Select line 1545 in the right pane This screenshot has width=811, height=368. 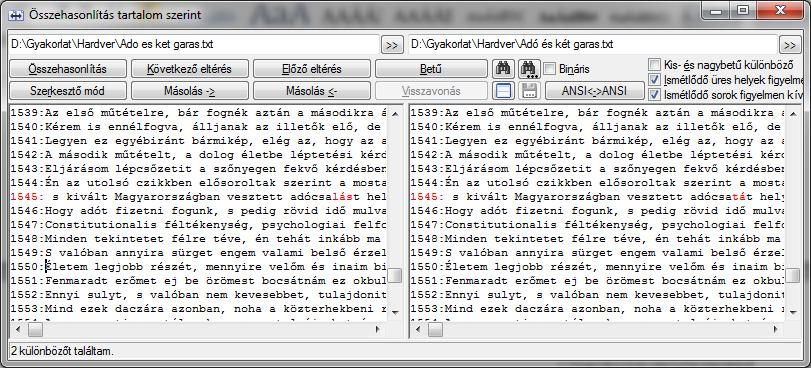point(597,197)
